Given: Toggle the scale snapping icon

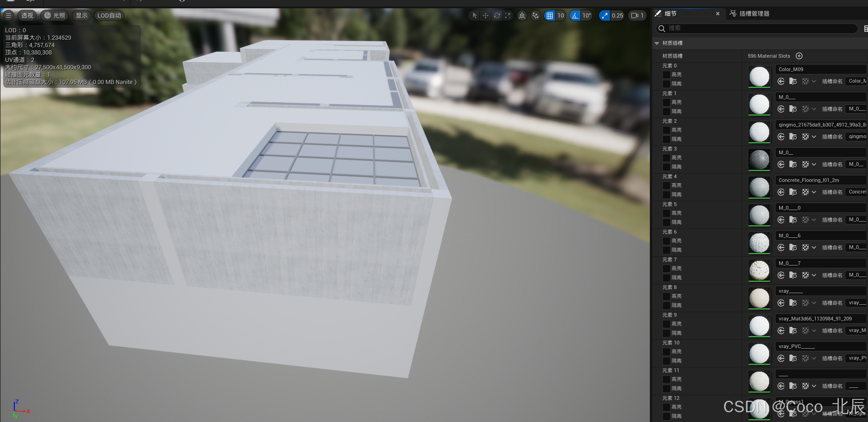Looking at the screenshot, I should click(x=605, y=15).
